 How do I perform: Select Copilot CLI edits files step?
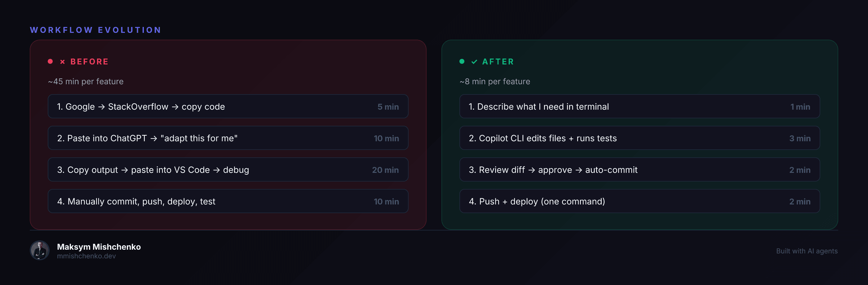(640, 138)
